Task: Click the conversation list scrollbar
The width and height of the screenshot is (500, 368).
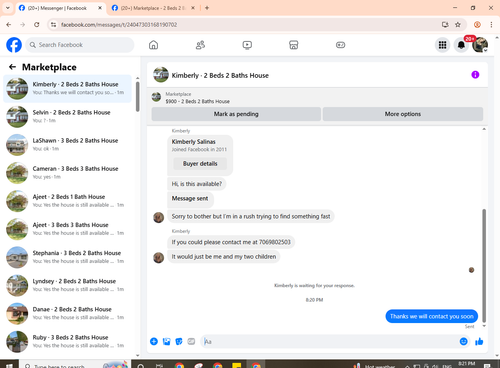Action: tap(138, 97)
